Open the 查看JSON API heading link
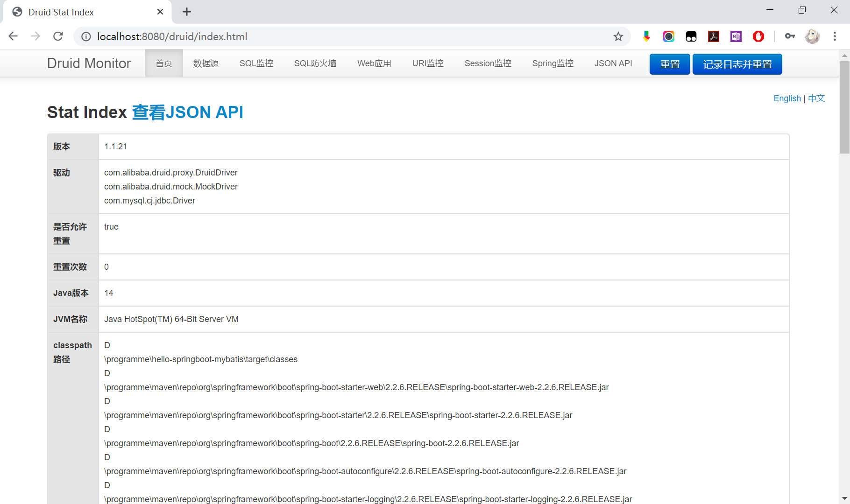This screenshot has width=850, height=504. pyautogui.click(x=188, y=112)
